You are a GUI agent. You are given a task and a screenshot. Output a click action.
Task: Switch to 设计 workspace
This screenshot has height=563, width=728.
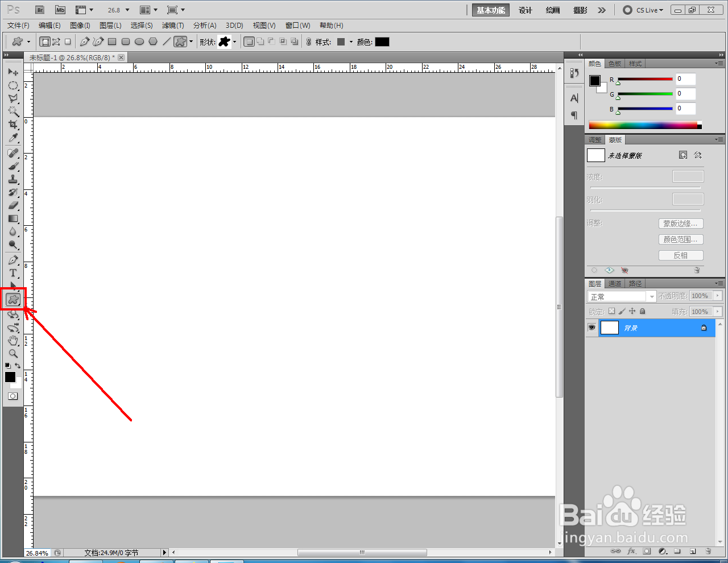pyautogui.click(x=526, y=10)
